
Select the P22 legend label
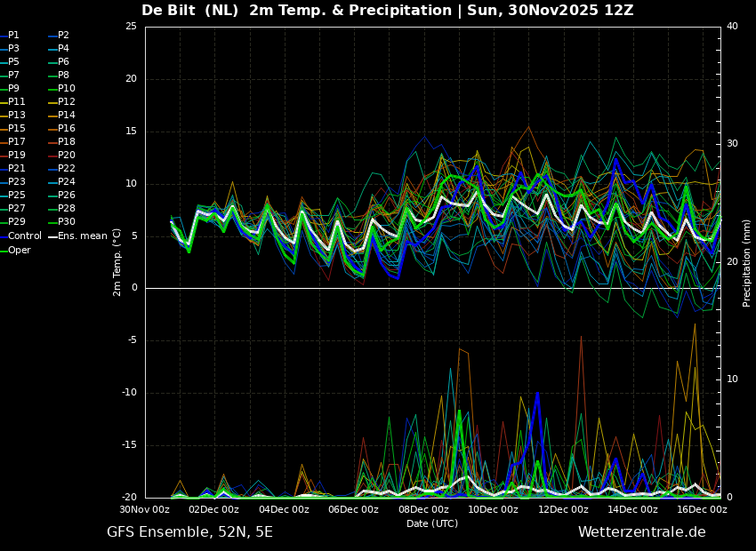coord(66,169)
